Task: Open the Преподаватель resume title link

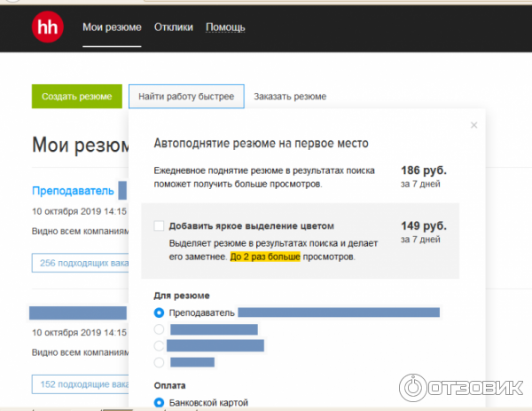Action: pyautogui.click(x=73, y=191)
